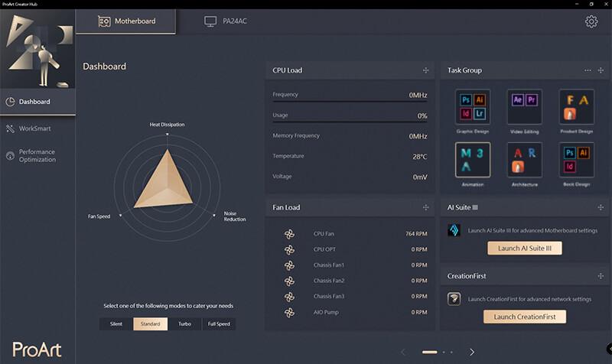The height and width of the screenshot is (364, 612).
Task: Select the Silent fan mode
Action: click(x=116, y=324)
